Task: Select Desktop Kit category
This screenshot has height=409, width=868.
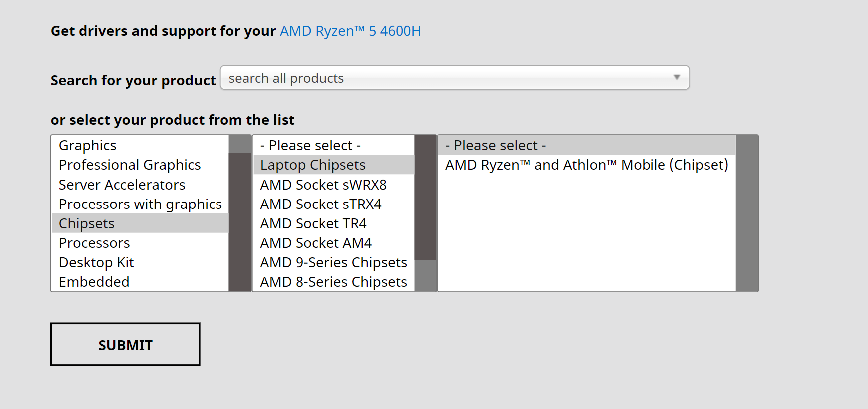Action: tap(140, 262)
